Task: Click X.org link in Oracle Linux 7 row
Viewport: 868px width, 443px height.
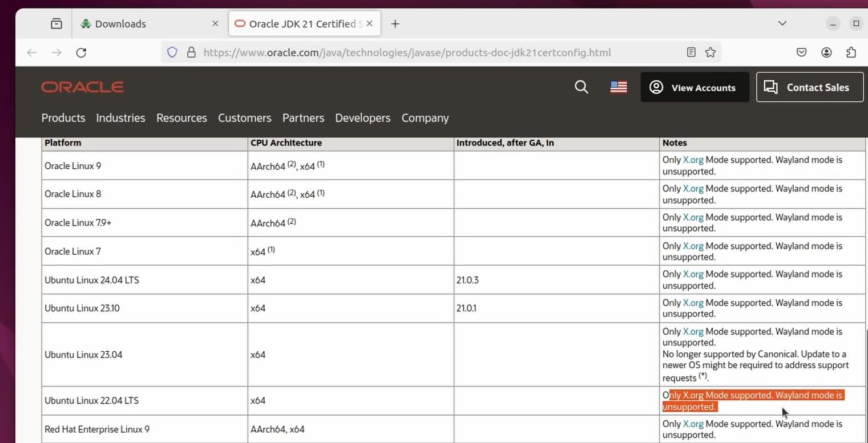Action: point(693,246)
